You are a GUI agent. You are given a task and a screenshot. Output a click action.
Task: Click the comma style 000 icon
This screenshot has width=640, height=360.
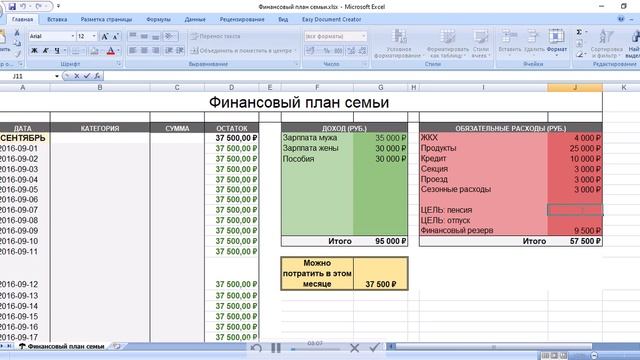click(338, 51)
